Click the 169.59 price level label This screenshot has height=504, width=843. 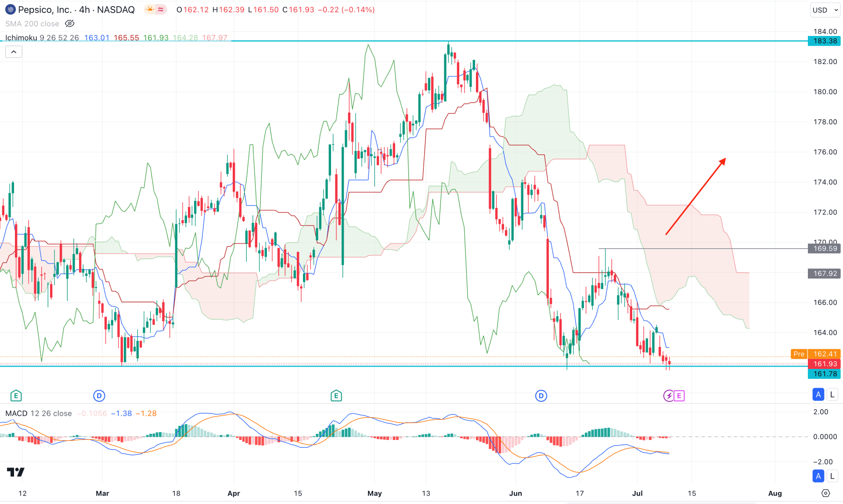click(824, 249)
